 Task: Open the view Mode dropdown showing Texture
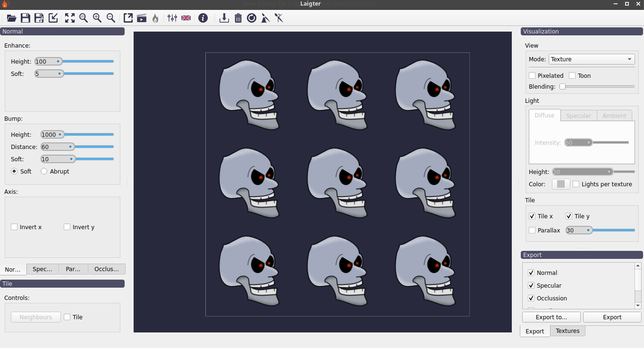tap(592, 59)
